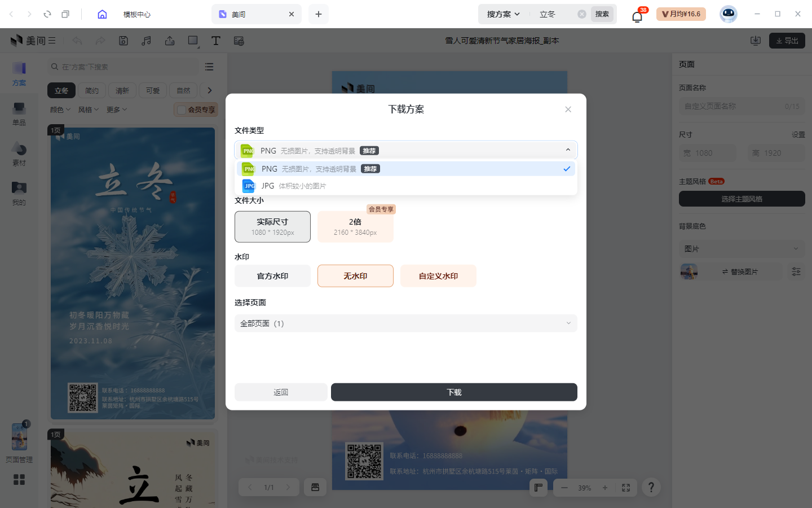
Task: Expand the 风格 style filter
Action: click(x=89, y=110)
